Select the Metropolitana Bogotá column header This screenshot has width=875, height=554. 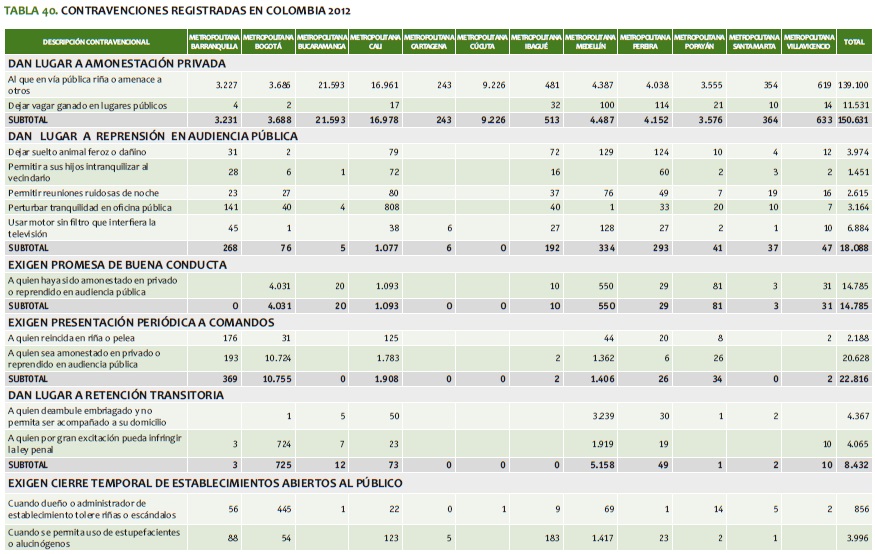tap(268, 42)
